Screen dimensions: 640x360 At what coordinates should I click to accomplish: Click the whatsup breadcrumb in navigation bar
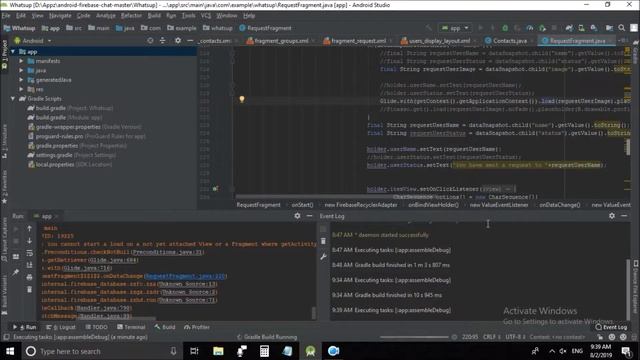pos(218,28)
